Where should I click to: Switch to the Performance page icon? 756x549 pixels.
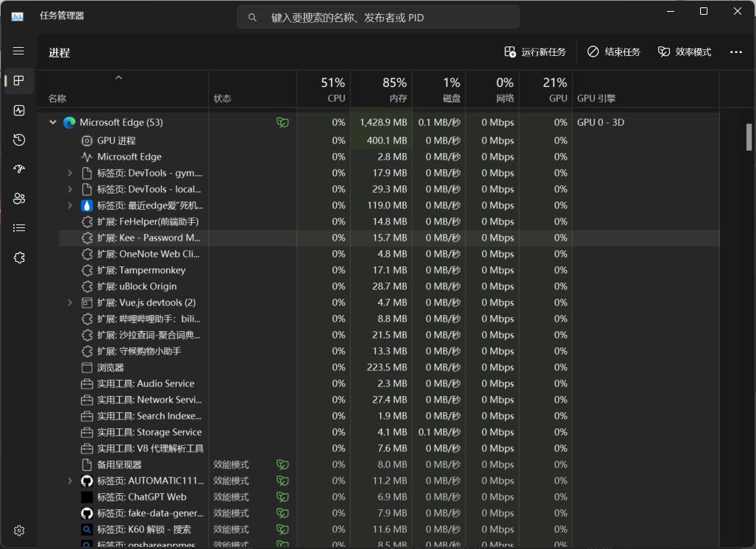(19, 110)
